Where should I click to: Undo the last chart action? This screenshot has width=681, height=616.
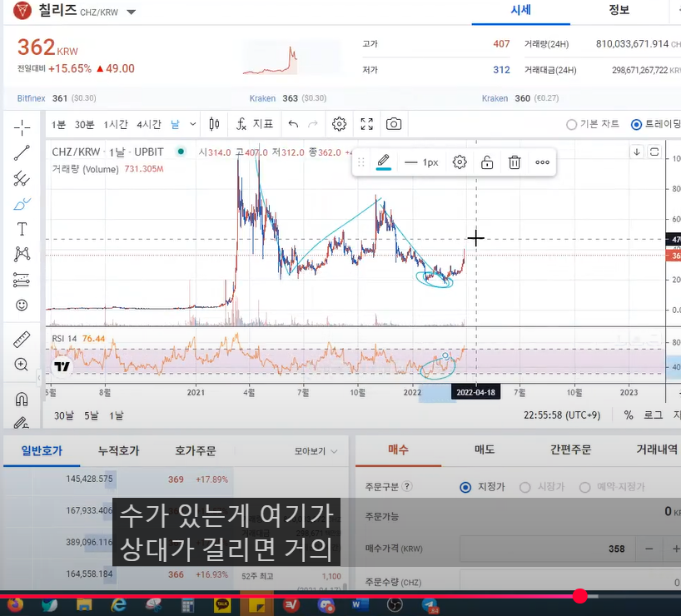click(x=293, y=124)
